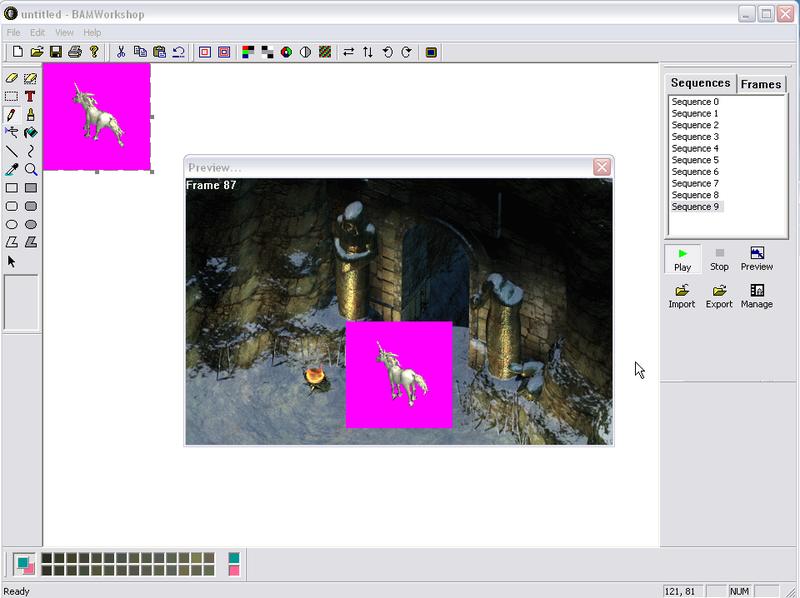Select the Text tool

(31, 96)
